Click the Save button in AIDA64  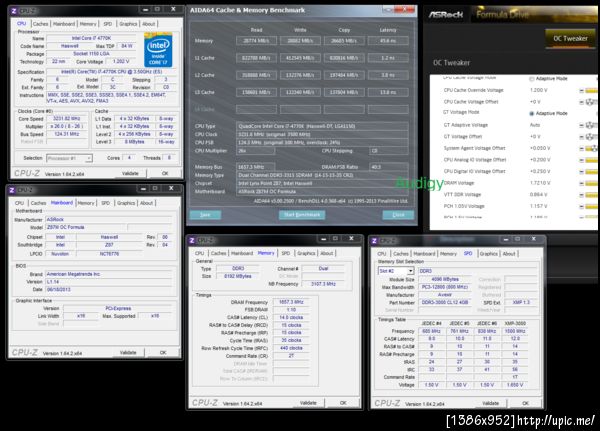[205, 215]
